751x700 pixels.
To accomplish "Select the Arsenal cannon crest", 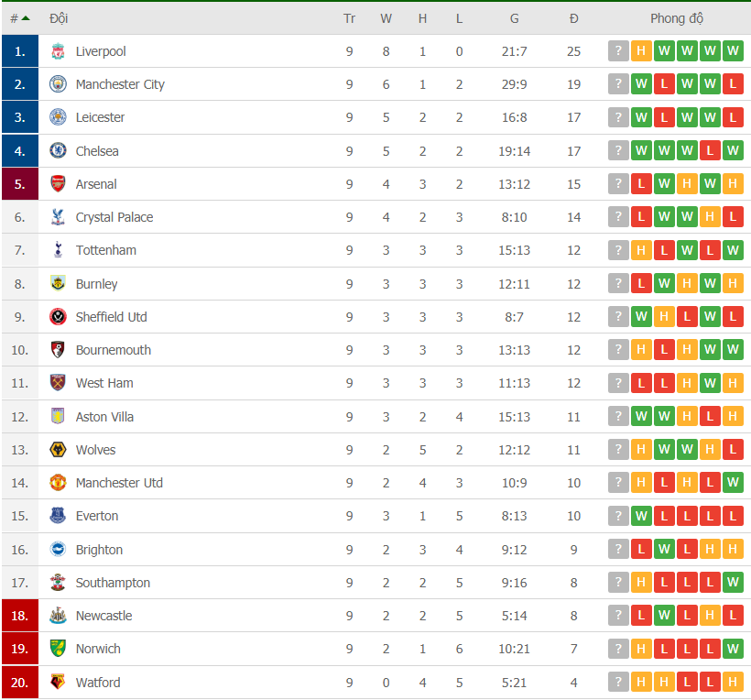I will pyautogui.click(x=58, y=184).
